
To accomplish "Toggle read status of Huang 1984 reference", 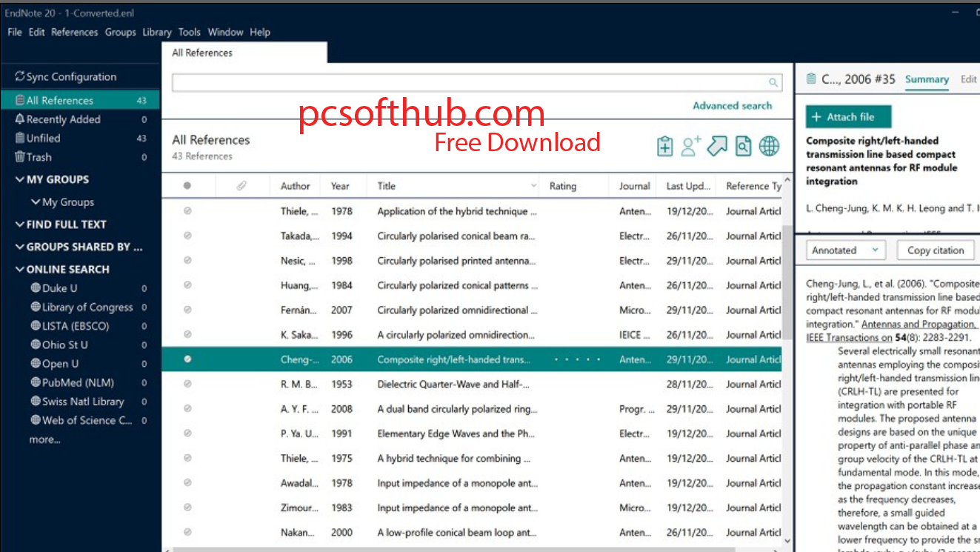I will pyautogui.click(x=187, y=285).
